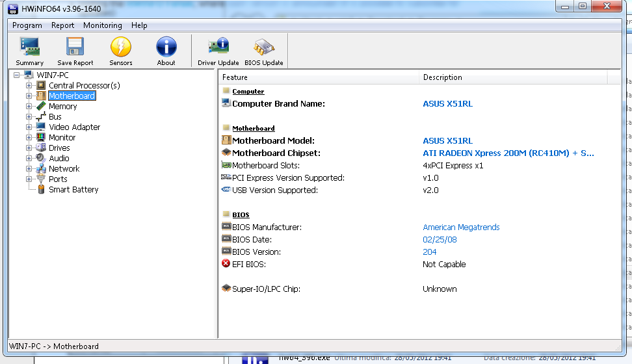
Task: Maximize the HWiNFO64 window
Action: [x=583, y=6]
